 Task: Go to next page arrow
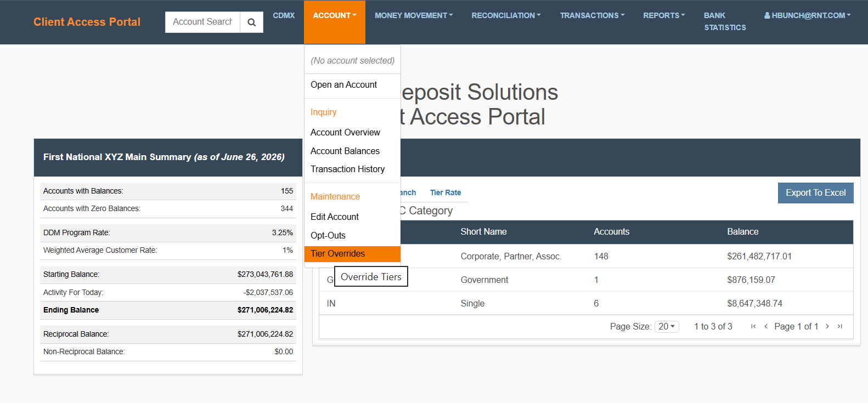tap(827, 326)
